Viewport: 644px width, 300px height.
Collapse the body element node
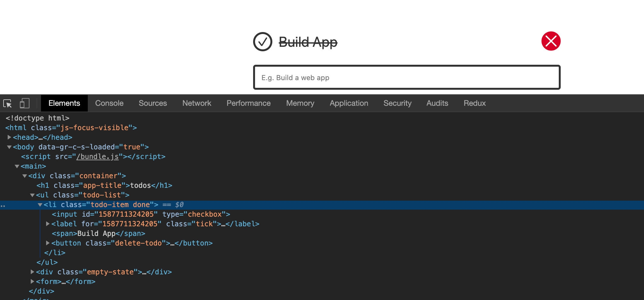9,147
